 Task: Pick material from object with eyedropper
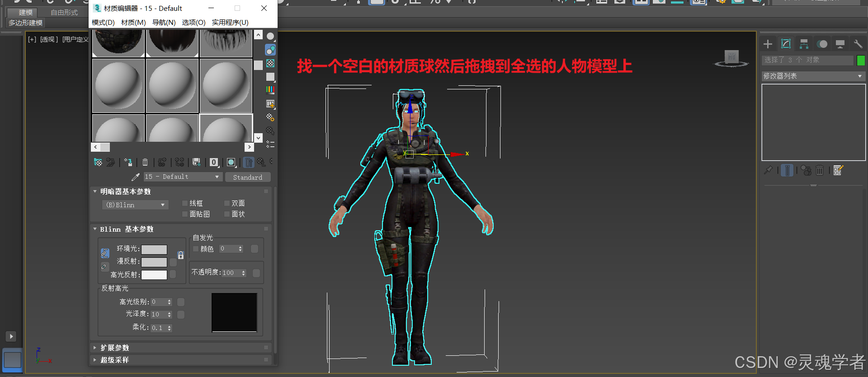tap(135, 177)
